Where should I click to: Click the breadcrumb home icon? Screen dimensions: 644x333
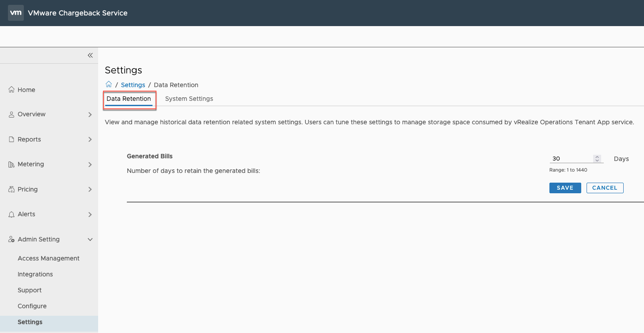(109, 84)
